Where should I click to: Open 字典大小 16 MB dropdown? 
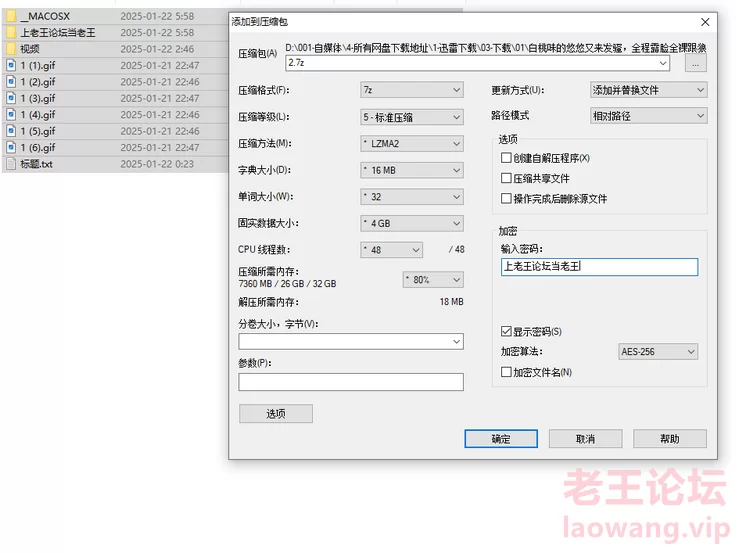[412, 170]
